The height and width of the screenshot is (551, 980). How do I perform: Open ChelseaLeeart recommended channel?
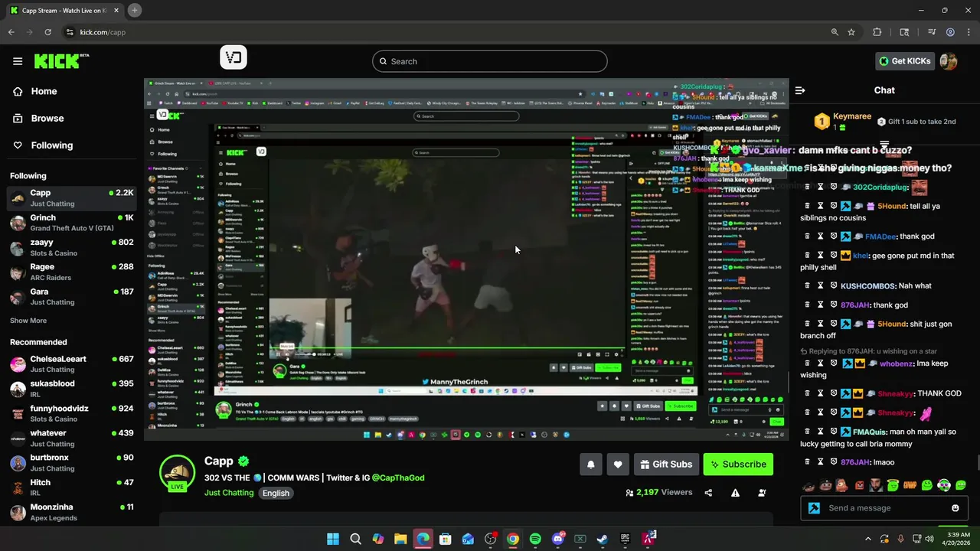(72, 364)
